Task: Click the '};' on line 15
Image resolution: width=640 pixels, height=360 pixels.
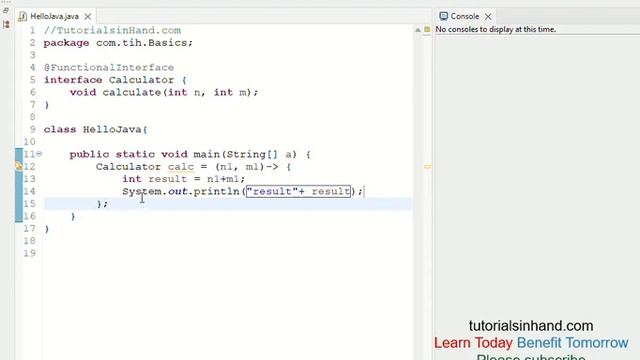Action: (102, 204)
